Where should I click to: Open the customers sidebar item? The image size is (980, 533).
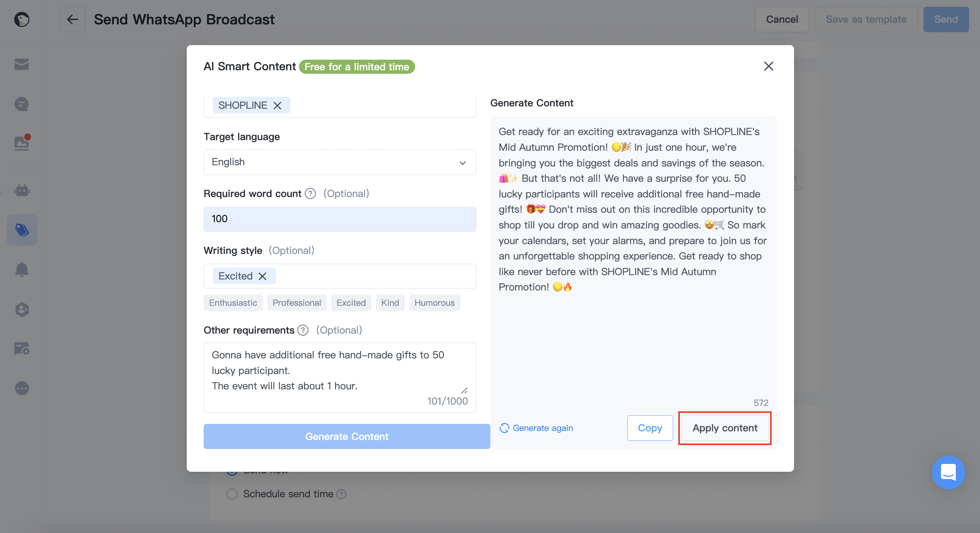click(22, 310)
